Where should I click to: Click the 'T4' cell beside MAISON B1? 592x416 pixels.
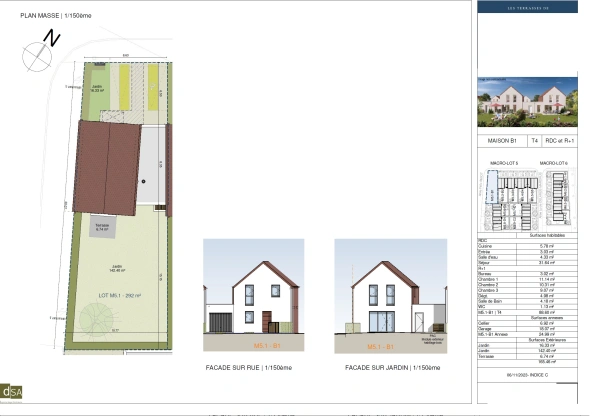coord(534,141)
